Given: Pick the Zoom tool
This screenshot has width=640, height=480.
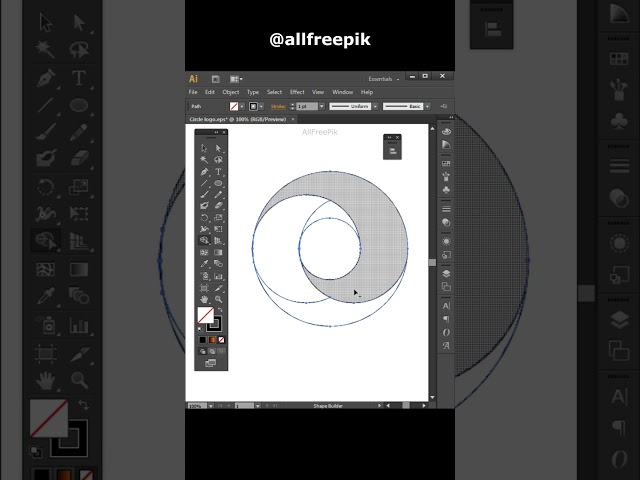Looking at the screenshot, I should [218, 299].
